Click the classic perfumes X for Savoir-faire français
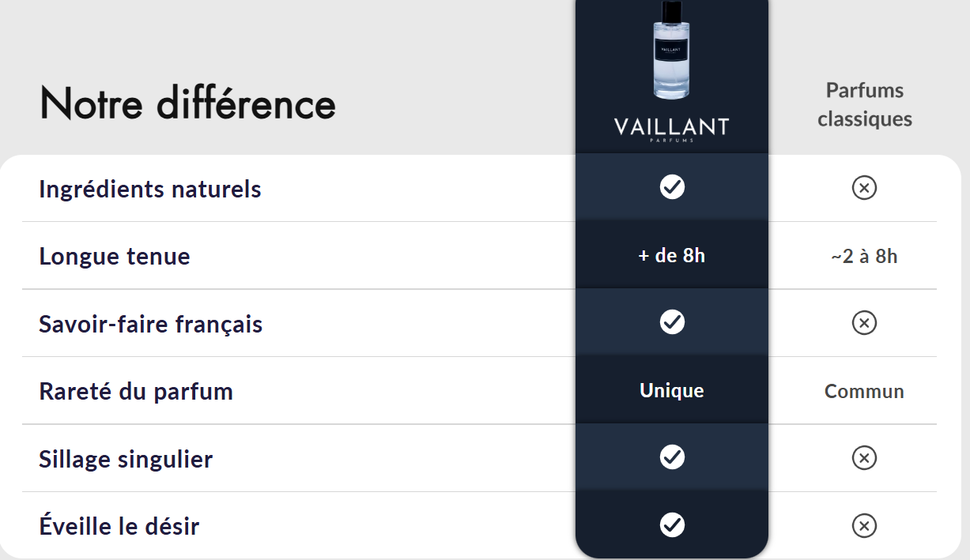The image size is (970, 560). click(864, 323)
